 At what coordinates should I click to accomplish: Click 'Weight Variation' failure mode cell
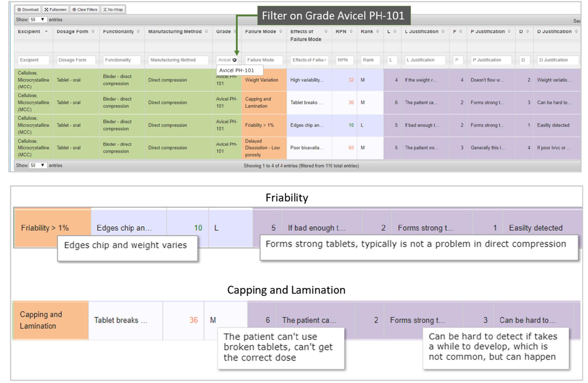(x=264, y=80)
